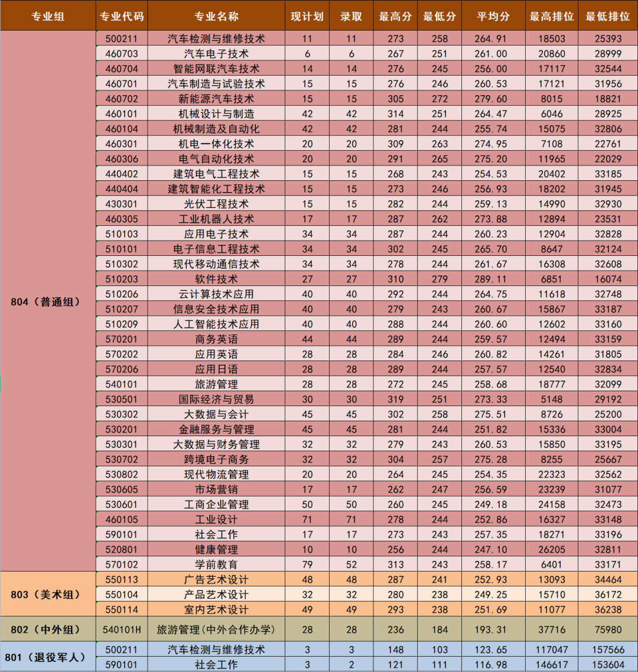
Task: Click major name 跨境电子商务
Action: [216, 459]
